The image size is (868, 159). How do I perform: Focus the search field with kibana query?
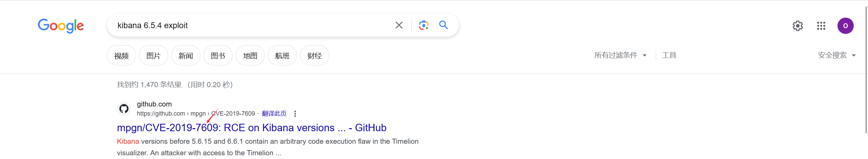pos(251,25)
